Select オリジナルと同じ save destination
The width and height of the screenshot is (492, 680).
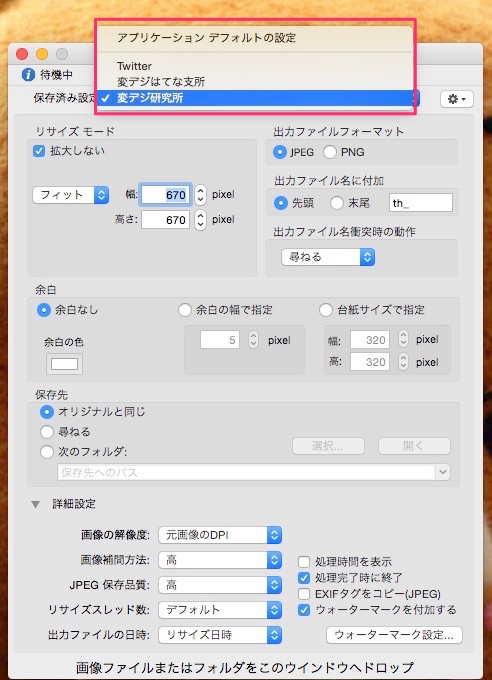click(47, 412)
